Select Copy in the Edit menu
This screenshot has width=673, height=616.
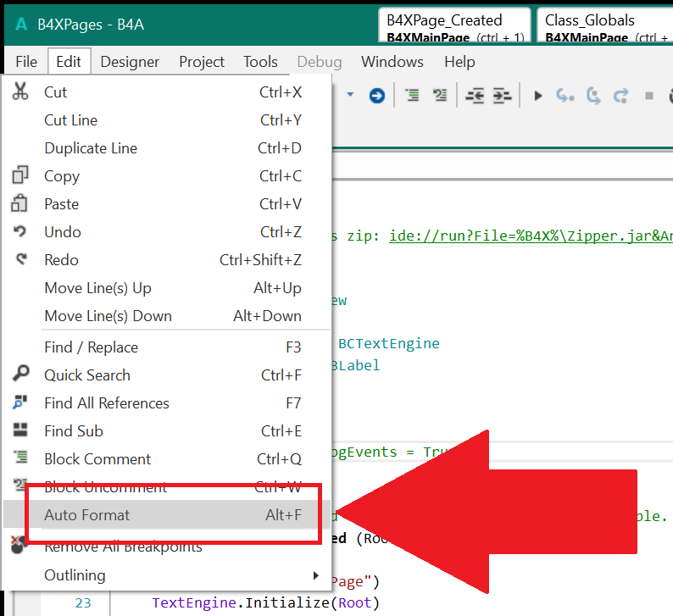[x=167, y=176]
